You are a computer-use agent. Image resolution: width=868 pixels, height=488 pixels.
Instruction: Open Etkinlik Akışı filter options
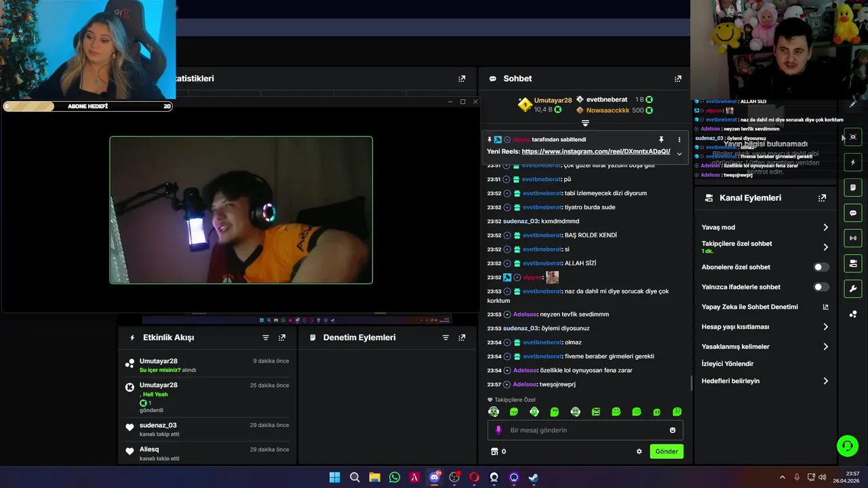[x=266, y=338]
